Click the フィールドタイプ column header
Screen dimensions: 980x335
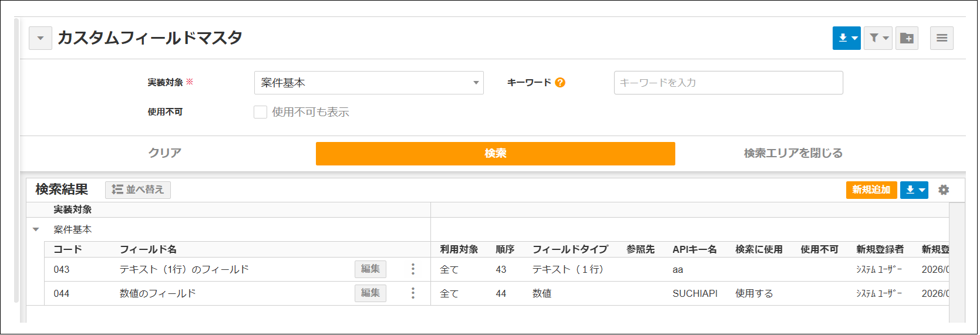(x=570, y=249)
